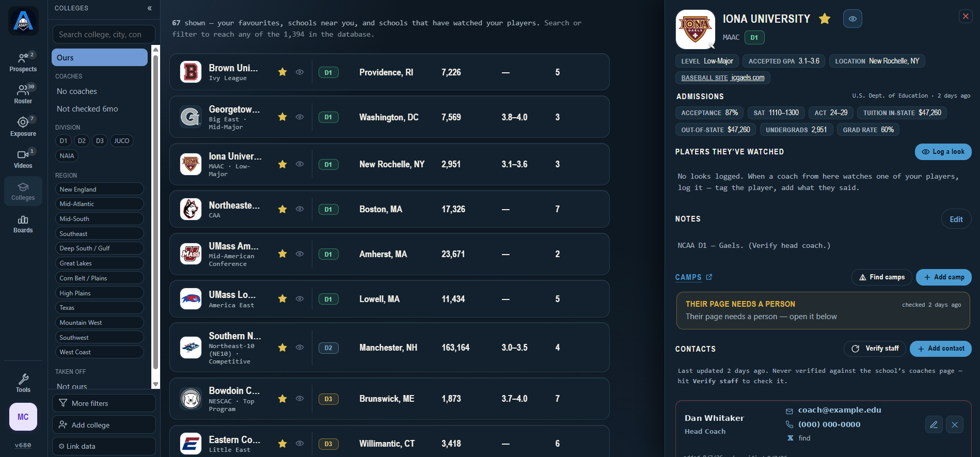Viewport: 980px width, 457px height.
Task: Filter by D2 division chip
Action: [x=82, y=141]
